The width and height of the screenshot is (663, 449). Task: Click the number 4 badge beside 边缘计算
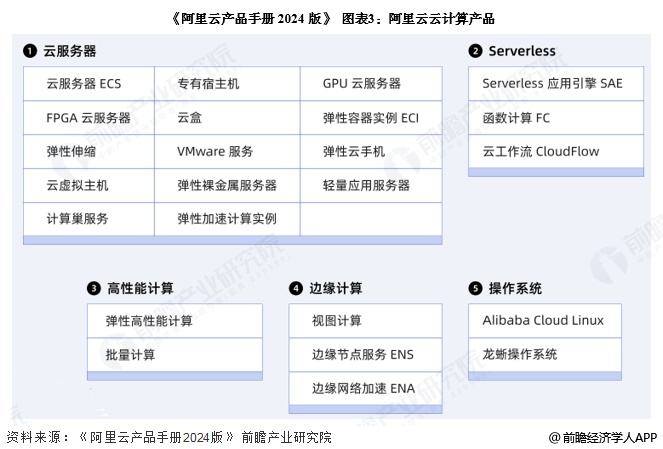click(296, 288)
